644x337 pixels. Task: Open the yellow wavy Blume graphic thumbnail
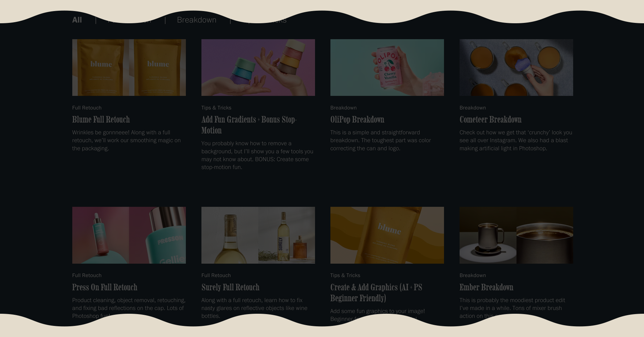coord(387,235)
